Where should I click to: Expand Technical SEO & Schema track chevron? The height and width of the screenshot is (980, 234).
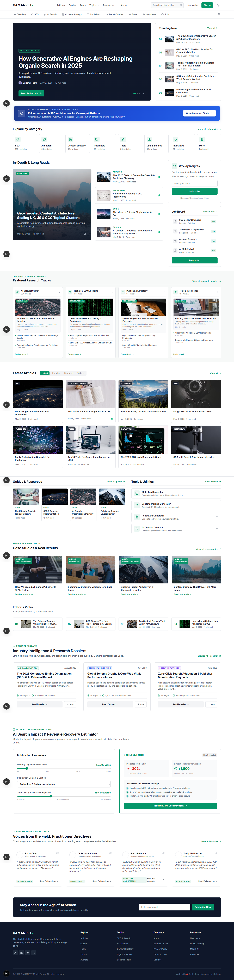[112, 292]
